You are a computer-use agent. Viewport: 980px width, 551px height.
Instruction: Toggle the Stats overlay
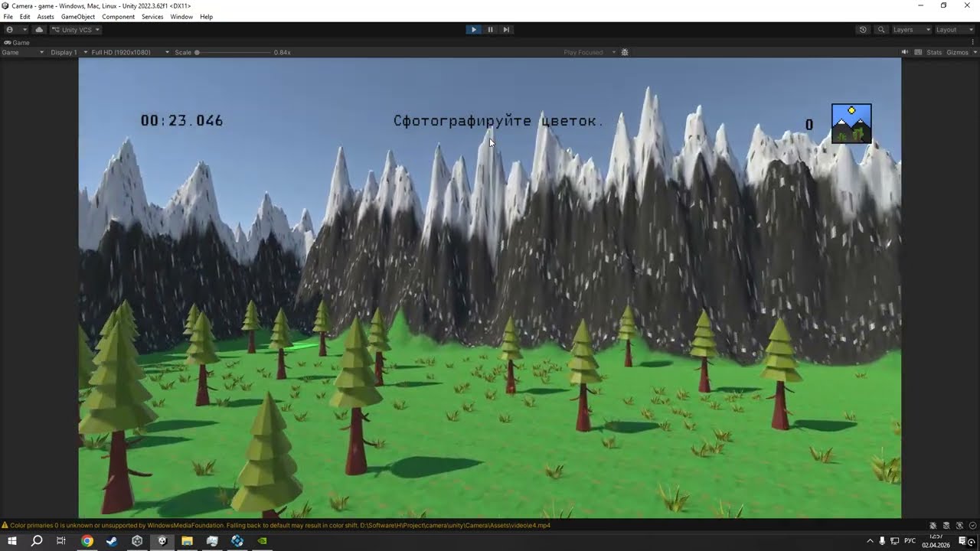pyautogui.click(x=934, y=53)
